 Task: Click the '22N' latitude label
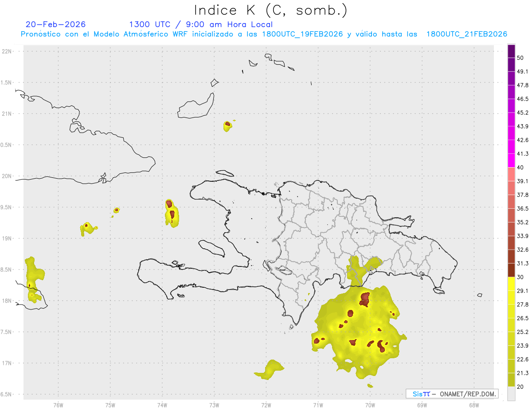tap(7, 51)
